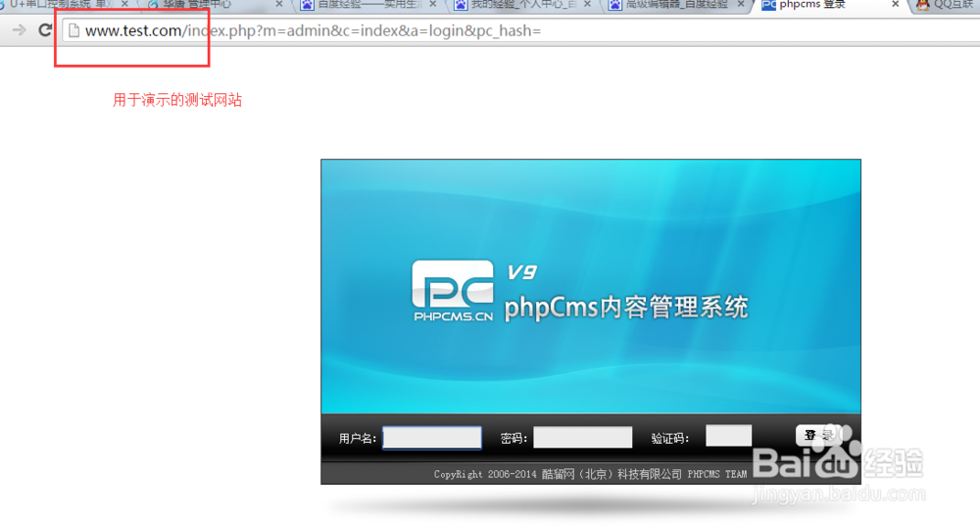Click the browser forward arrow button
980x527 pixels.
(x=20, y=30)
